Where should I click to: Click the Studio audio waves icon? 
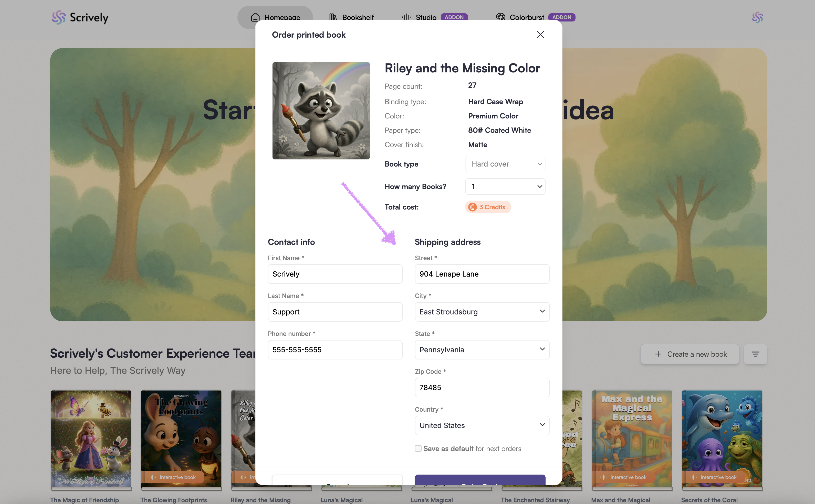click(406, 17)
